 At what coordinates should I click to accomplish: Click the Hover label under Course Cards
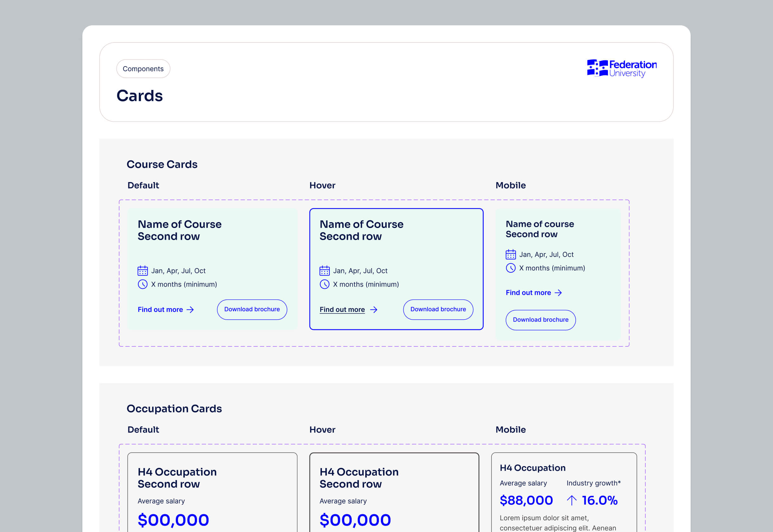(323, 185)
